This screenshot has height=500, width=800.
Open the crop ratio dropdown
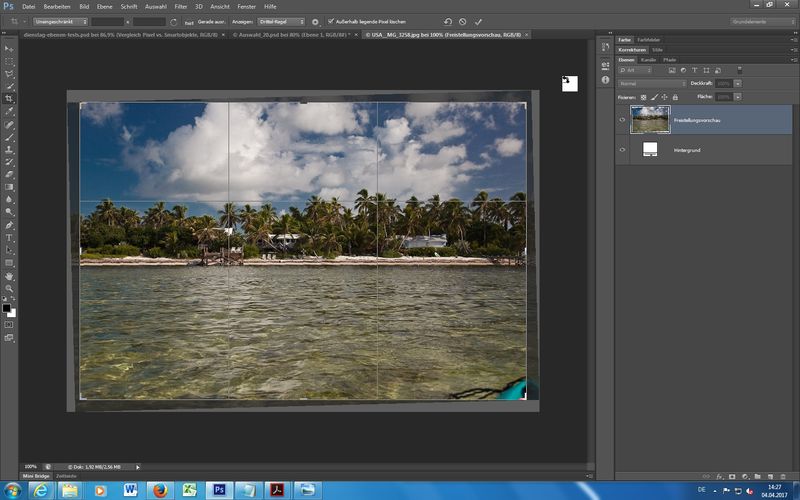(58, 21)
